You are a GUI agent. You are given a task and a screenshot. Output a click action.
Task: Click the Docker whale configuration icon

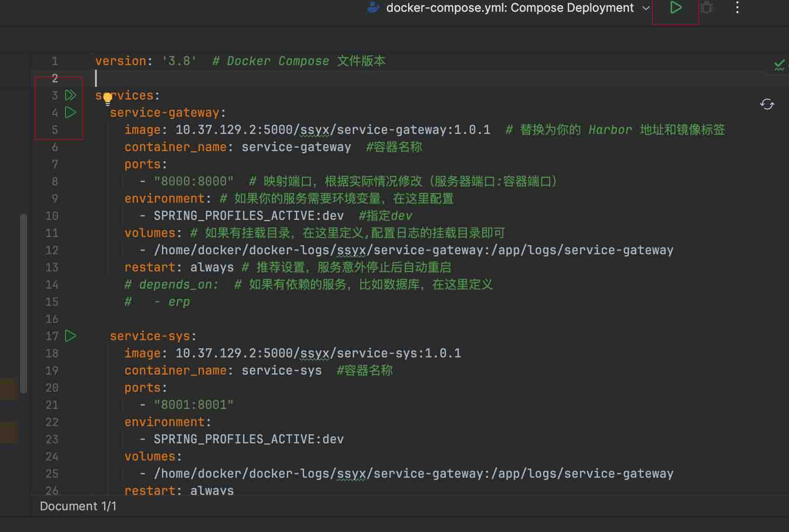(x=373, y=8)
